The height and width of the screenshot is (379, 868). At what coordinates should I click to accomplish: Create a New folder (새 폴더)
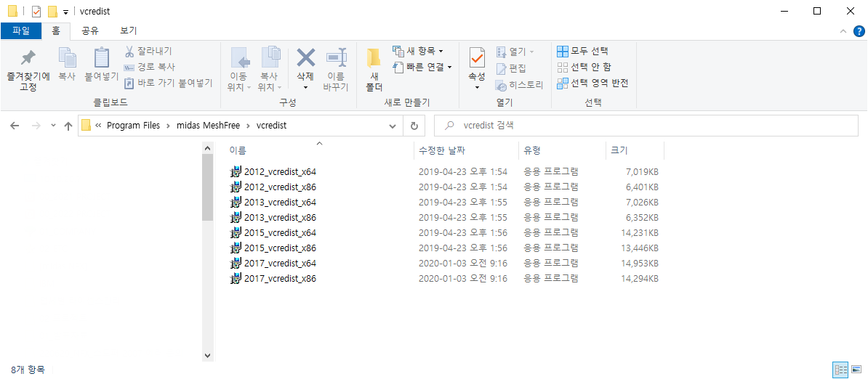[x=374, y=70]
